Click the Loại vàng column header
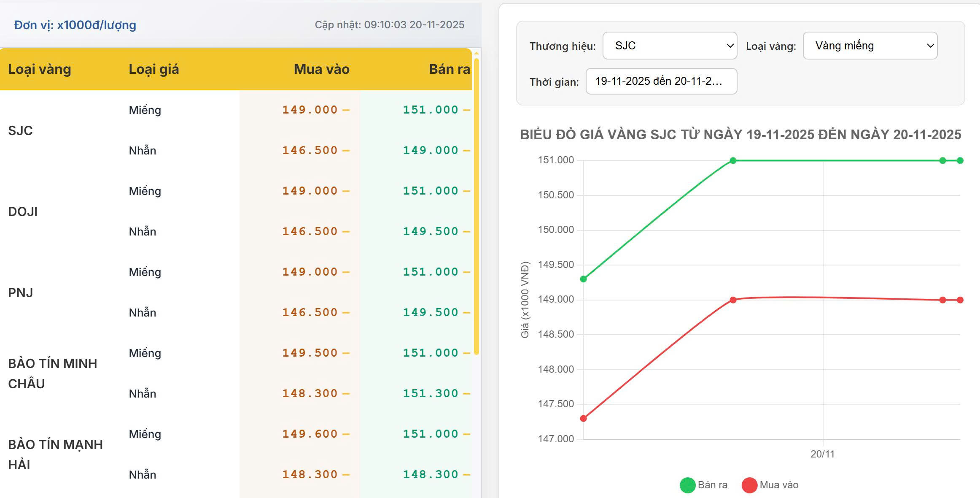This screenshot has width=980, height=498. tap(40, 69)
